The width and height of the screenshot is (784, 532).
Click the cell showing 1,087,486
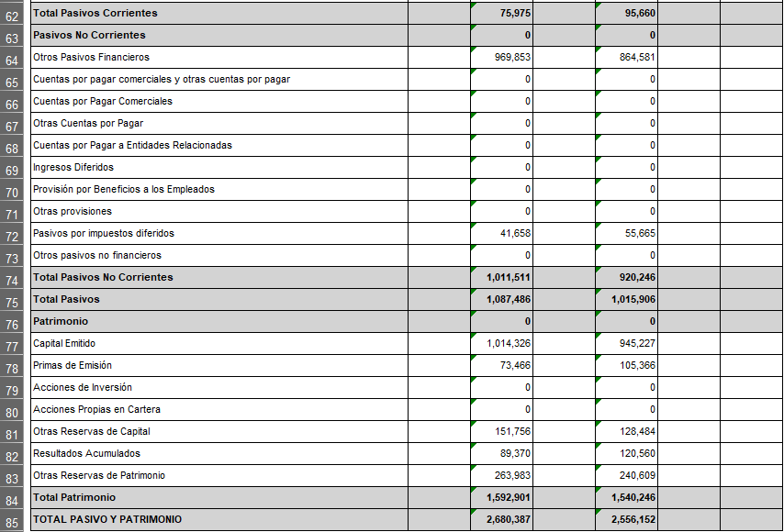click(501, 299)
